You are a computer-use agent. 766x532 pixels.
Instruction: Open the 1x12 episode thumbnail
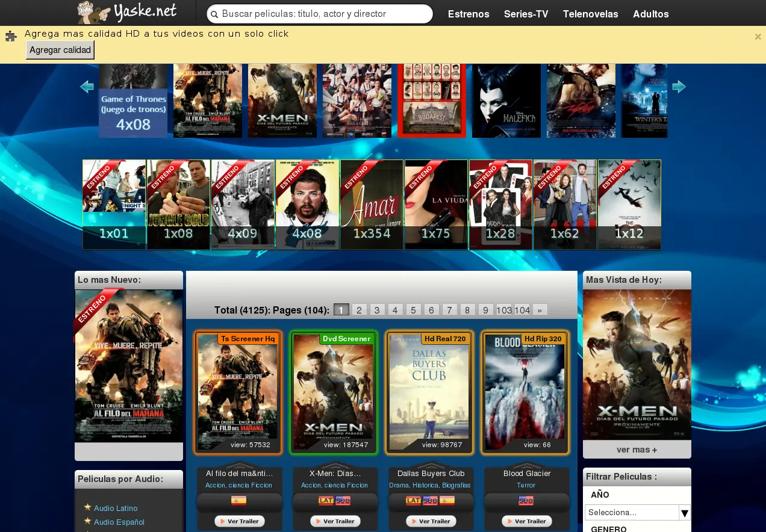629,205
